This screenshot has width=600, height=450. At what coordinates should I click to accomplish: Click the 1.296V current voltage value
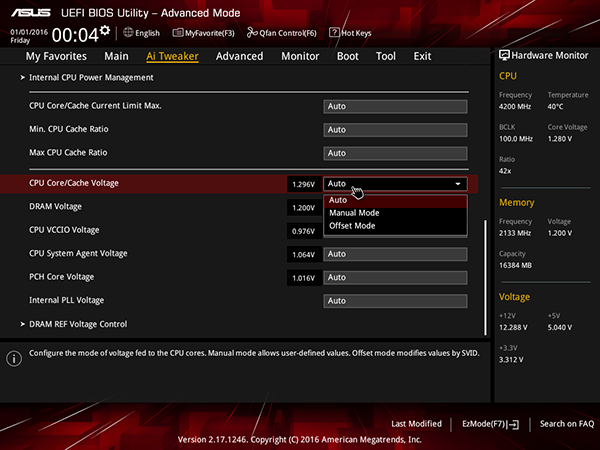(x=304, y=184)
